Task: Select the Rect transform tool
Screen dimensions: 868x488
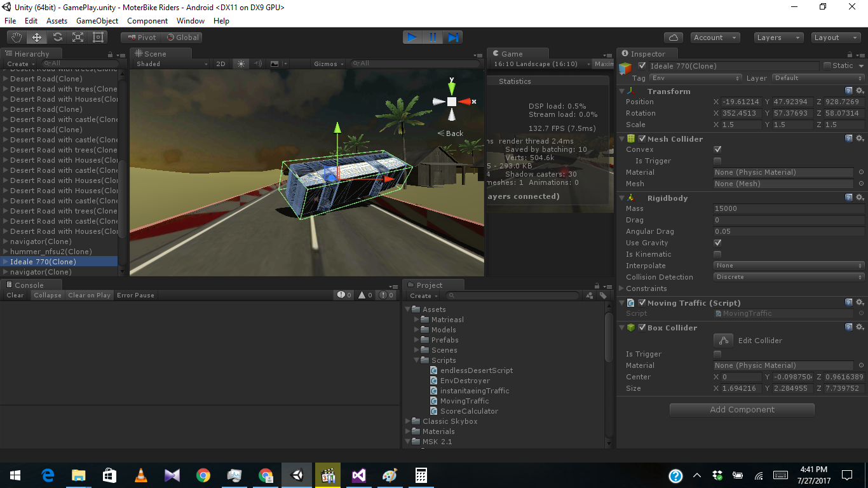Action: click(x=98, y=37)
